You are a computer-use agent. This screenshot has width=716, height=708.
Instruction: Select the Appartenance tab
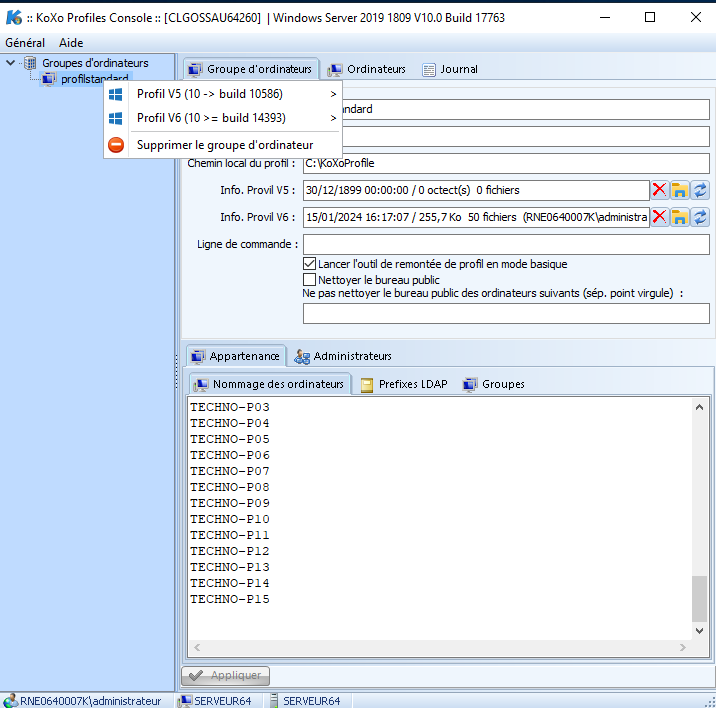(x=236, y=356)
